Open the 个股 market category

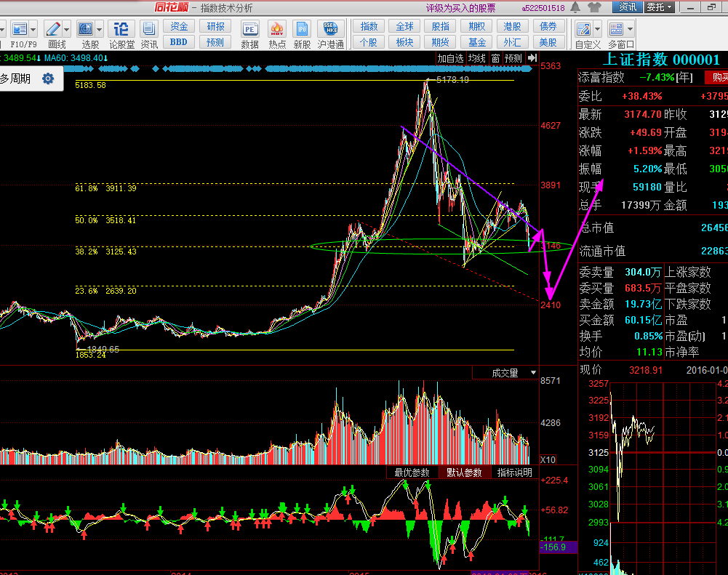pos(369,42)
